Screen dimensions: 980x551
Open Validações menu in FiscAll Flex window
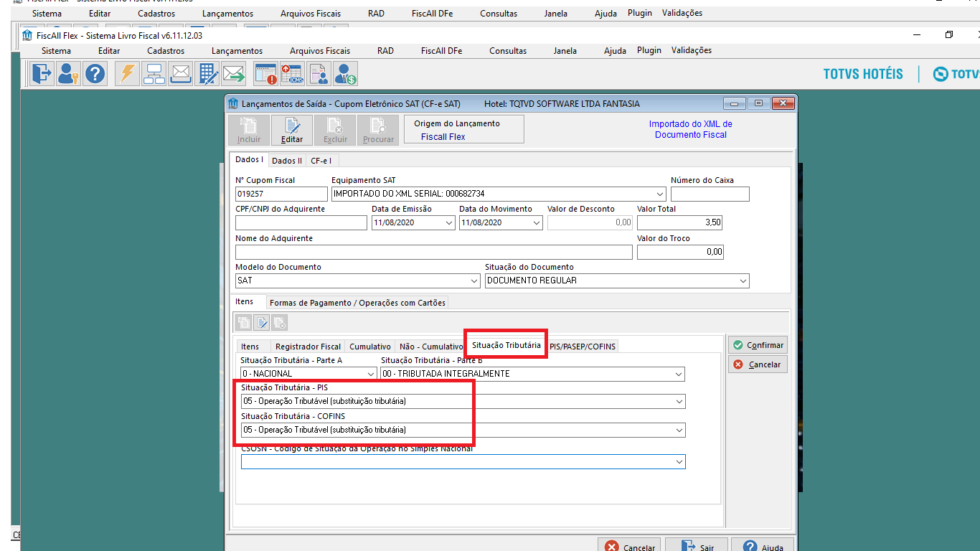[x=692, y=50]
